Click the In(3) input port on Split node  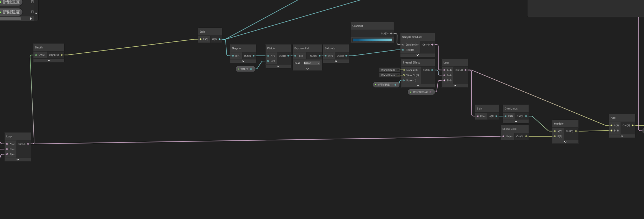(200, 39)
